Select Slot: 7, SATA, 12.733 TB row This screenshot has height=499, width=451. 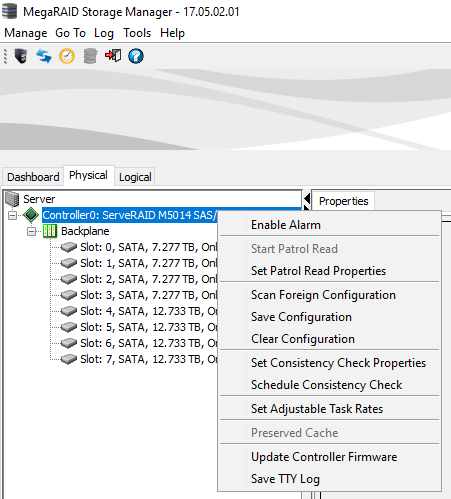coord(148,359)
